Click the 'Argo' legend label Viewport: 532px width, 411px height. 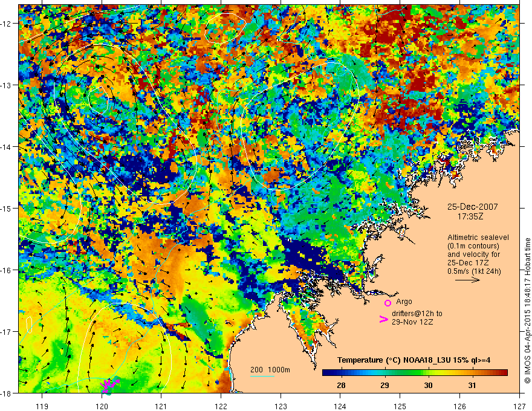[x=404, y=302]
